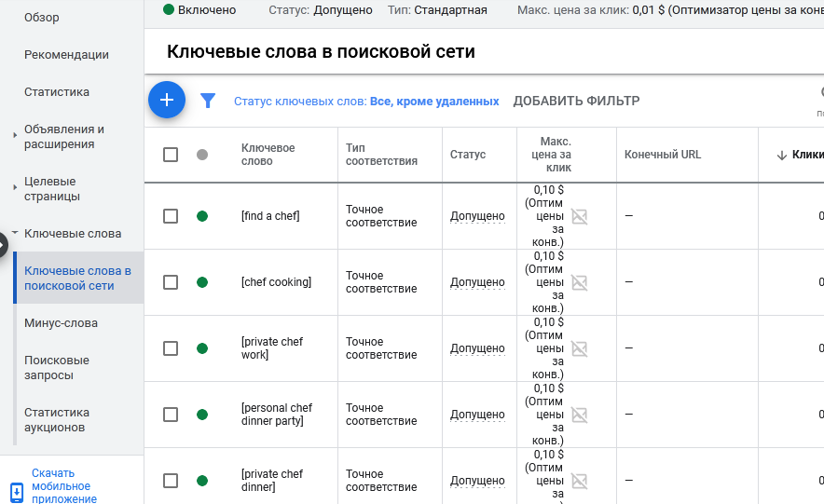Click the green status dot for [private chef work]
This screenshot has width=824, height=504.
pos(202,348)
